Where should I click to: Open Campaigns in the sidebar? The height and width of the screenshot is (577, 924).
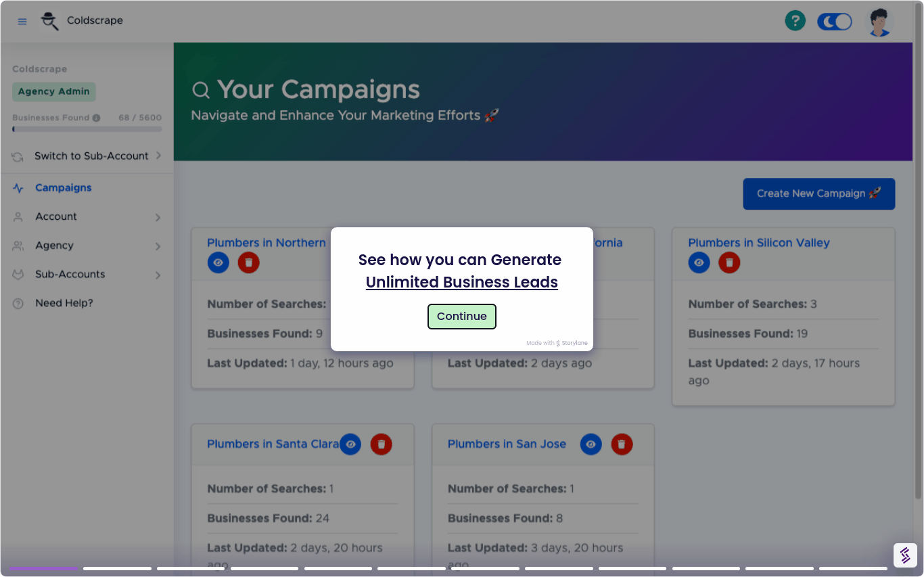63,188
